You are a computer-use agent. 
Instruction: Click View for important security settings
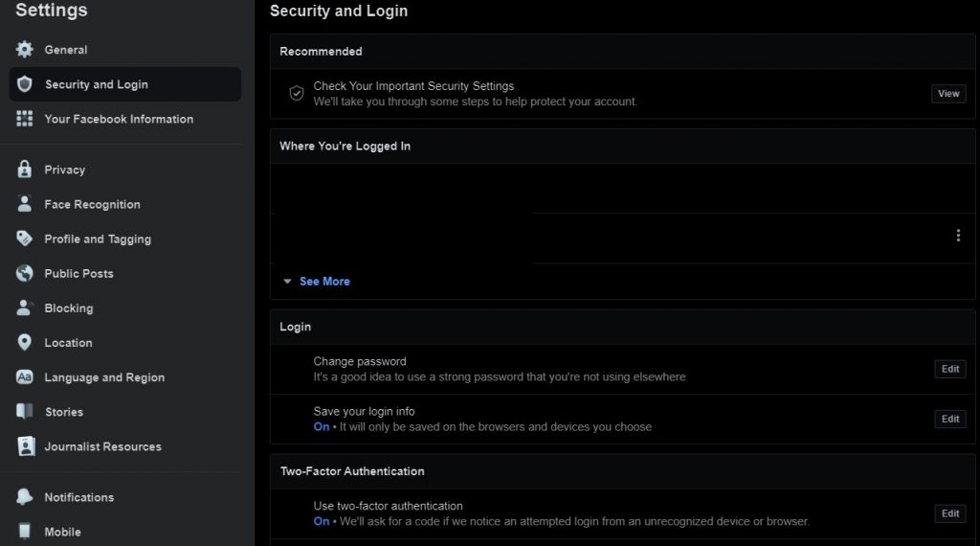tap(948, 94)
